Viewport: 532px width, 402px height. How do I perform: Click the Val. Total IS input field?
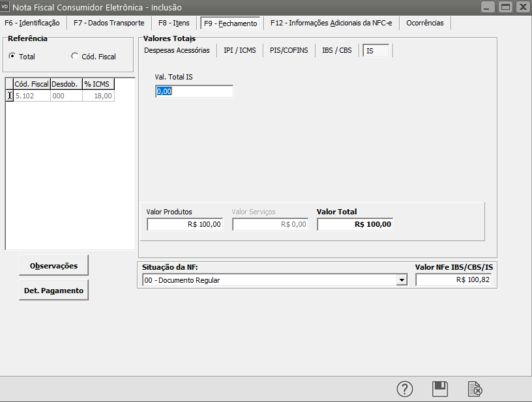(x=194, y=92)
